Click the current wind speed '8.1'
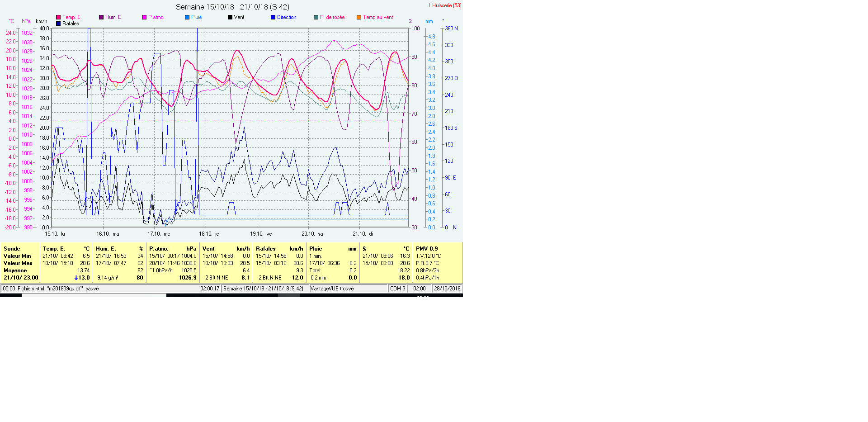This screenshot has height=422, width=868. [x=245, y=278]
